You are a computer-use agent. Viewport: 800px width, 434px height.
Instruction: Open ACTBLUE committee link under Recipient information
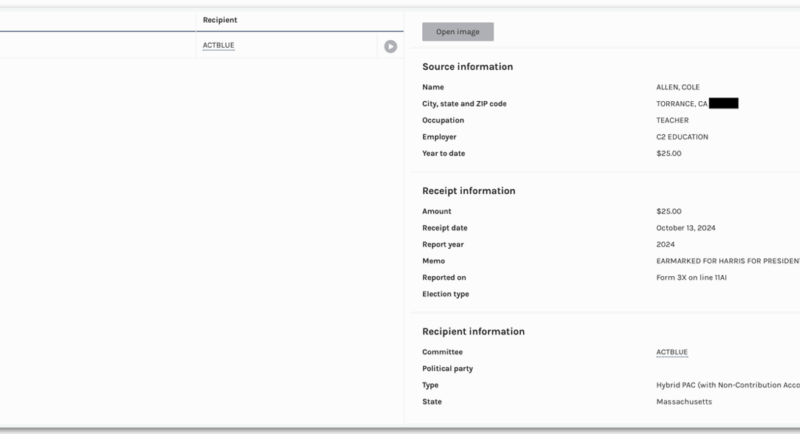click(x=672, y=352)
